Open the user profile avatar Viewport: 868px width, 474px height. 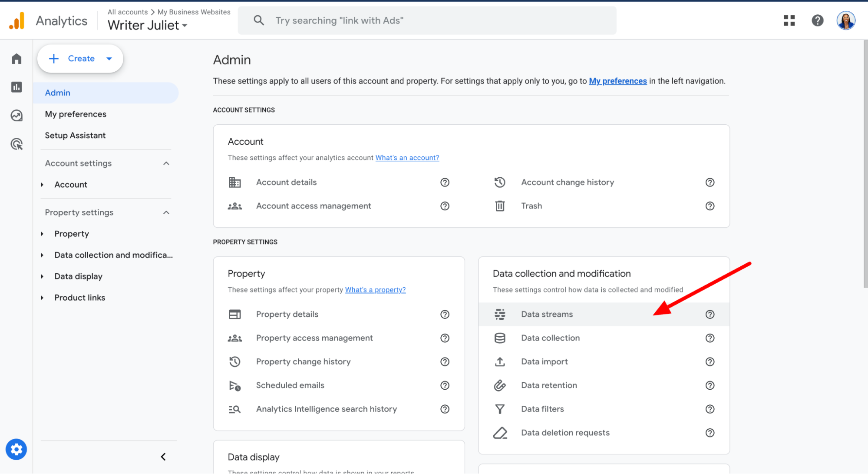tap(846, 20)
